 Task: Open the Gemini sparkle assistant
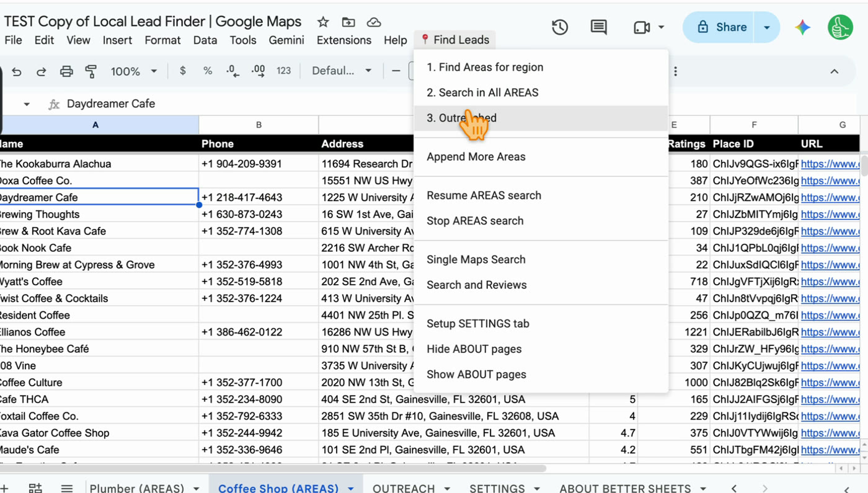(x=803, y=27)
